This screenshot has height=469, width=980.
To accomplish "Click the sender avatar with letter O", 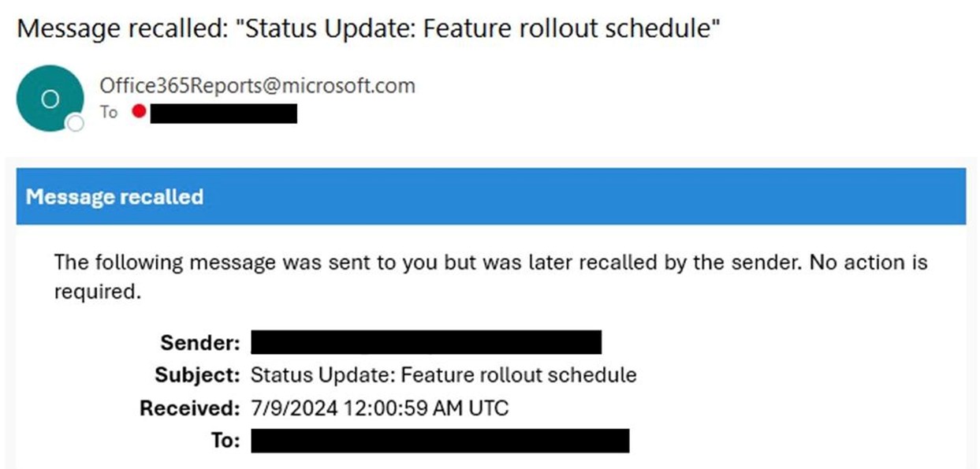I will [x=50, y=99].
